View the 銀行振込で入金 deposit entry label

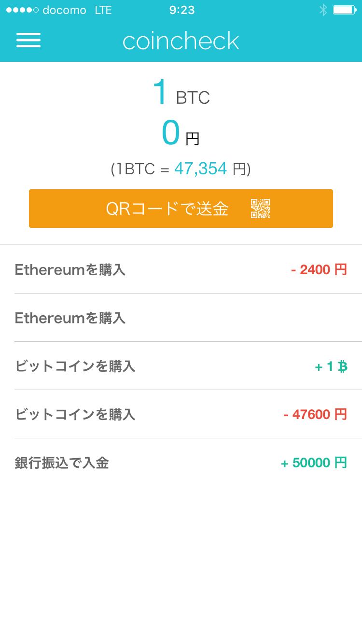coord(62,463)
